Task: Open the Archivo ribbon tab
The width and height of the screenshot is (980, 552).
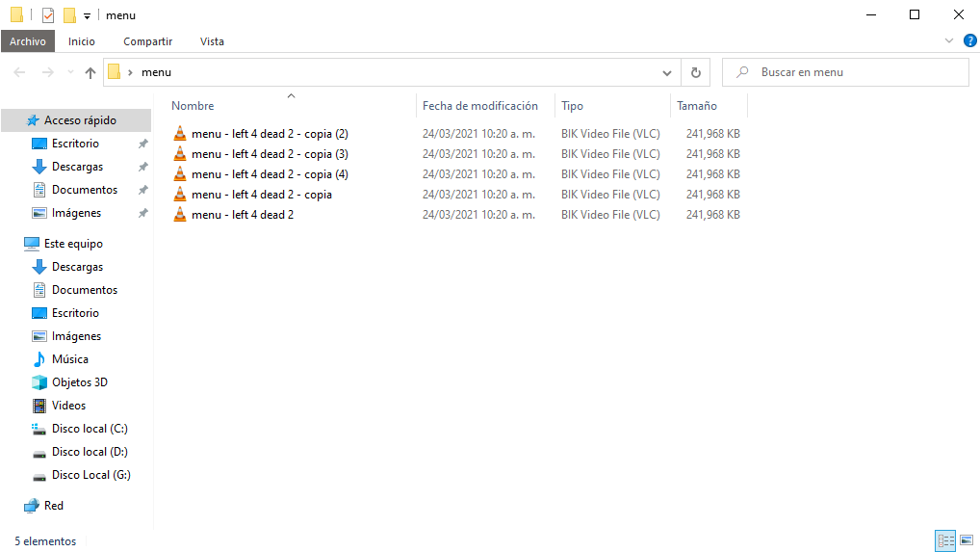Action: 28,41
